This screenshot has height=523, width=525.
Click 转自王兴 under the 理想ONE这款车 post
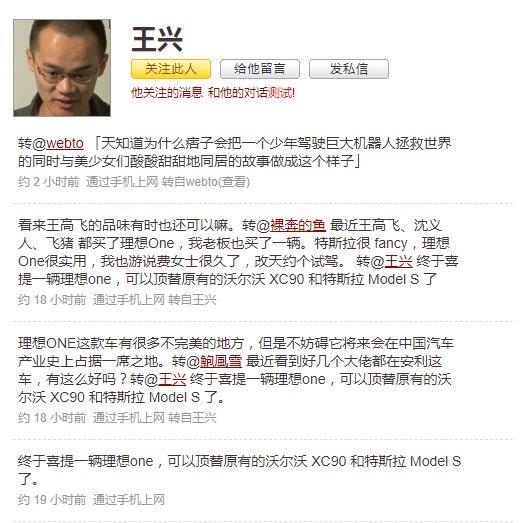(192, 418)
